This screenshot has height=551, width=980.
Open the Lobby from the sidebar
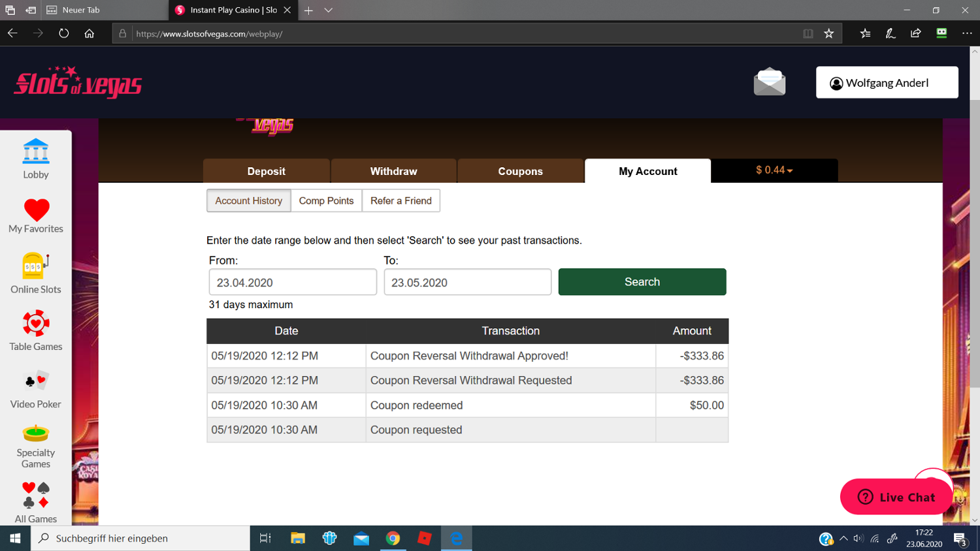(36, 159)
